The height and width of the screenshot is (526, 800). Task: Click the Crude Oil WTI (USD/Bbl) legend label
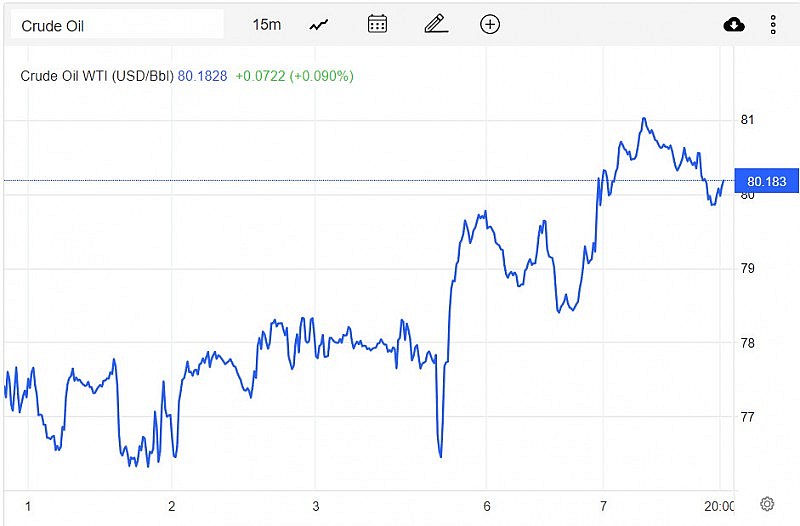(97, 76)
